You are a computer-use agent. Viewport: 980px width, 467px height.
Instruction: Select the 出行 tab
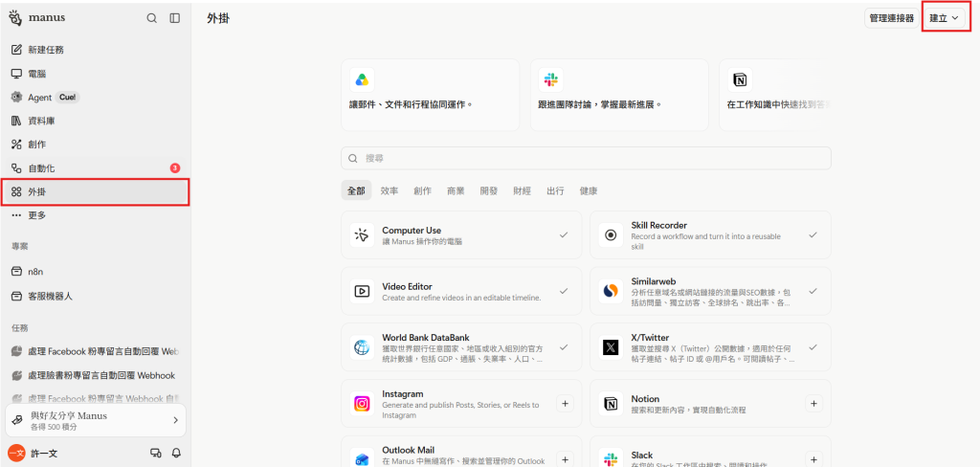click(x=555, y=190)
